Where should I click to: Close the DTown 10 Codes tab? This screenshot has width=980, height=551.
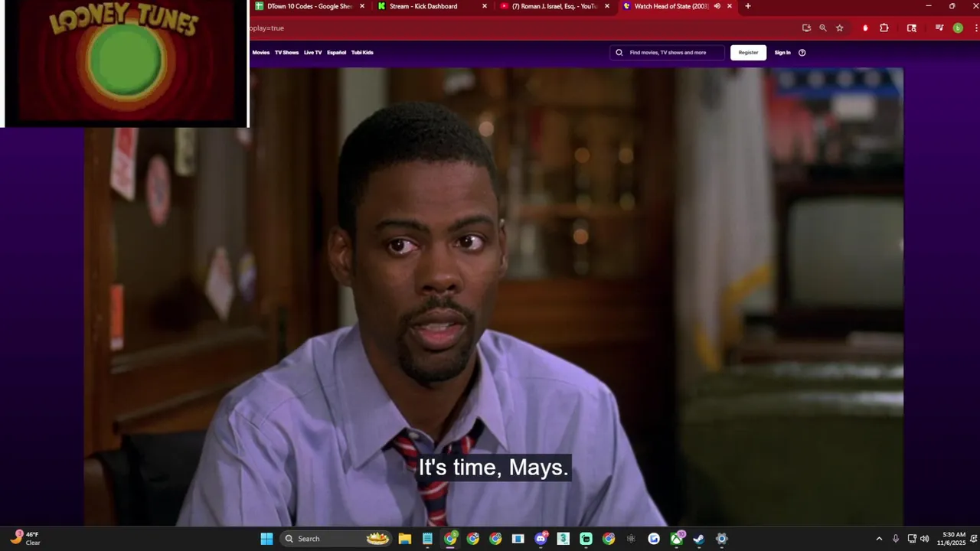click(362, 6)
